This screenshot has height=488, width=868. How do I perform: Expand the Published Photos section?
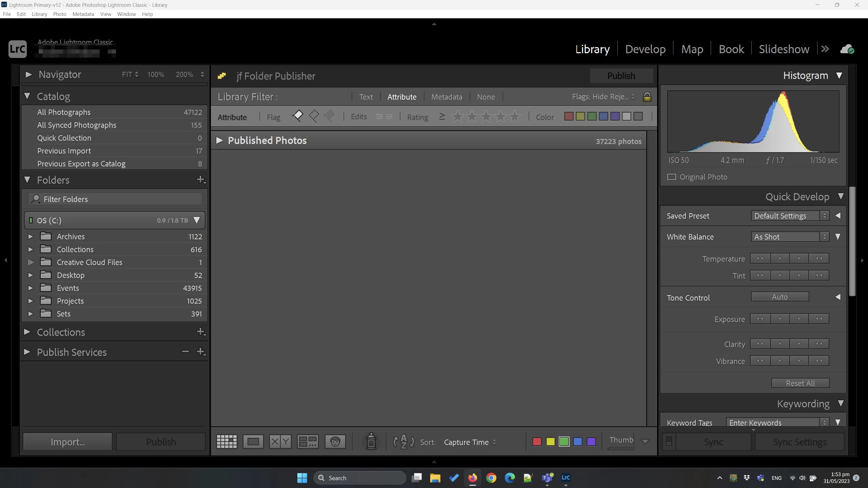(x=219, y=140)
